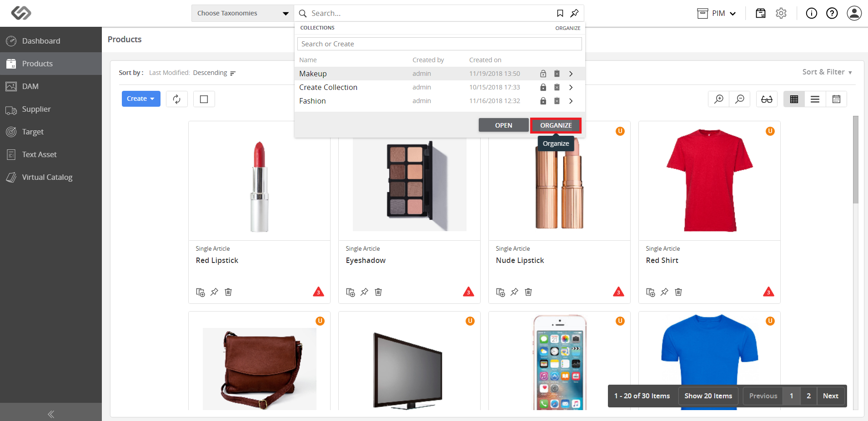Screen dimensions: 868x421
Task: Click the Search or Create input field
Action: tap(439, 44)
